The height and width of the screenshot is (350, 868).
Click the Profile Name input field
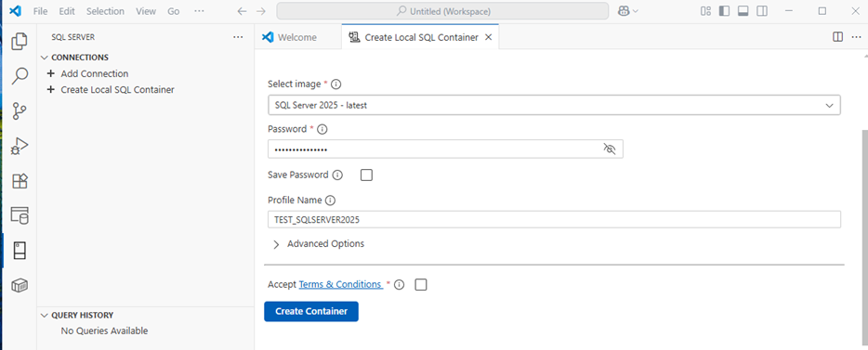coord(554,219)
